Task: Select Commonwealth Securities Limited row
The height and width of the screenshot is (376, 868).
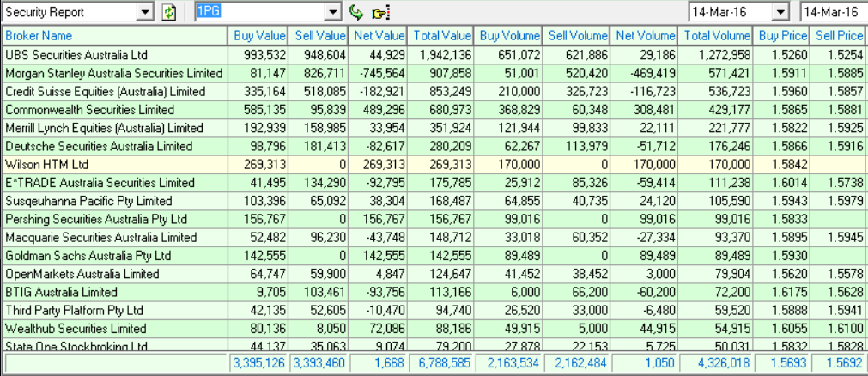Action: coord(434,110)
